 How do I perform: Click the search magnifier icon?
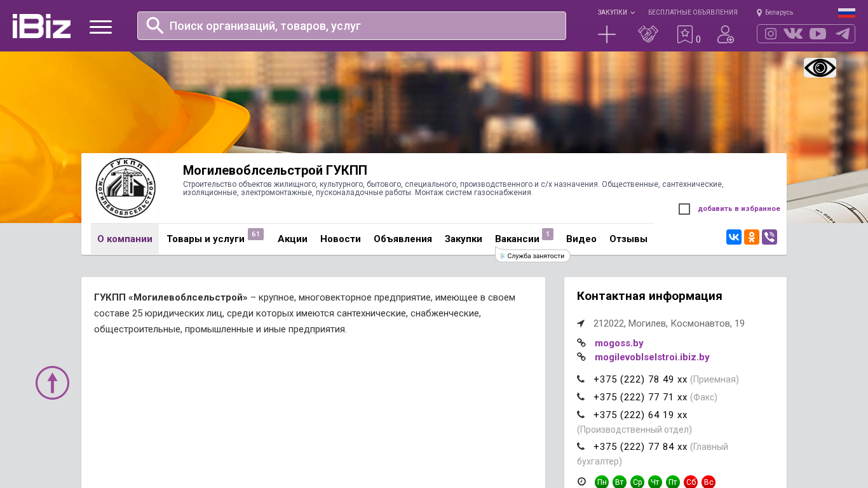point(155,25)
